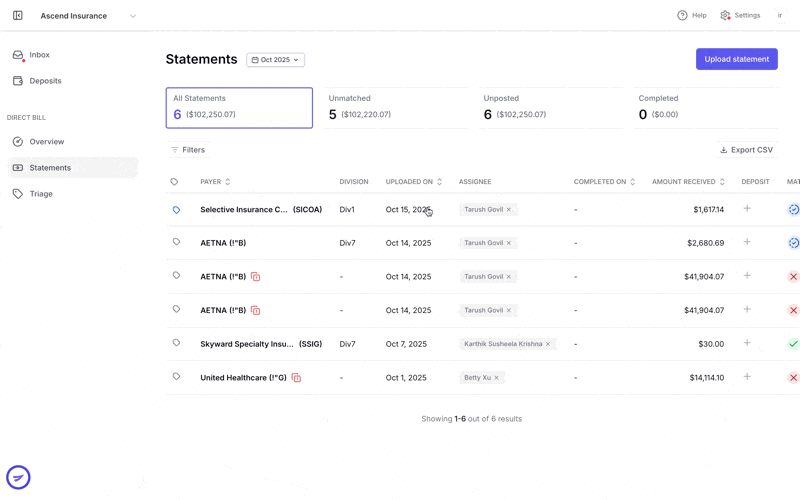Click red X on United Healthcare row

[793, 378]
